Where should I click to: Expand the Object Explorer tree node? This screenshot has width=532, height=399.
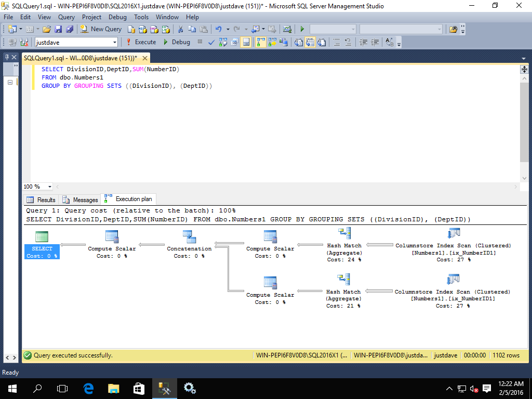click(10, 83)
